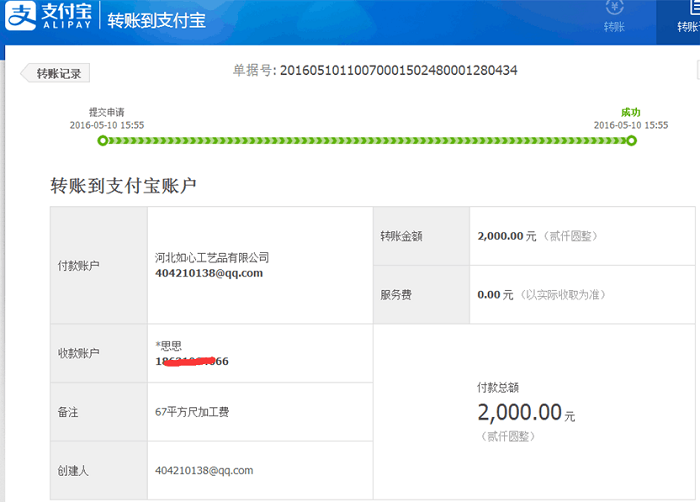Go back via 转账记录 button
Screen dimensions: 700x502
55,73
